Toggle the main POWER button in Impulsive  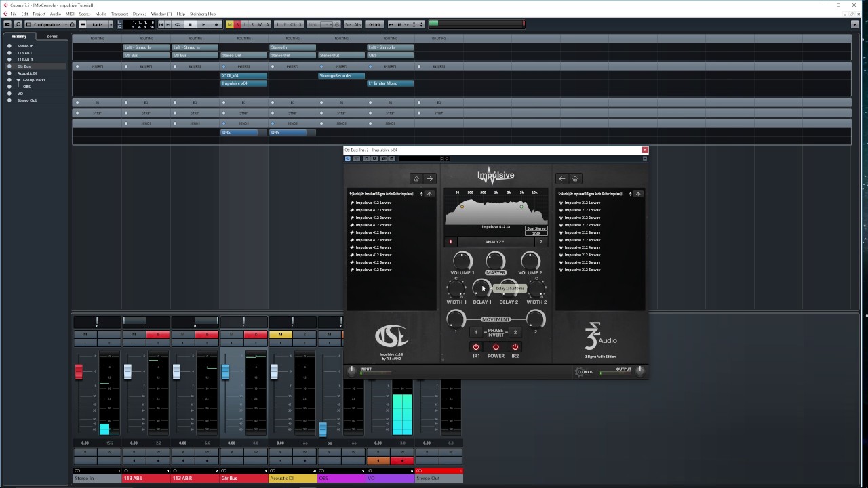pos(496,347)
